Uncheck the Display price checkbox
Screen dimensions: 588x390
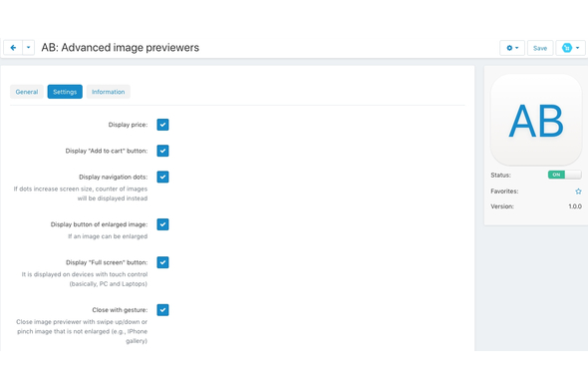(x=162, y=125)
